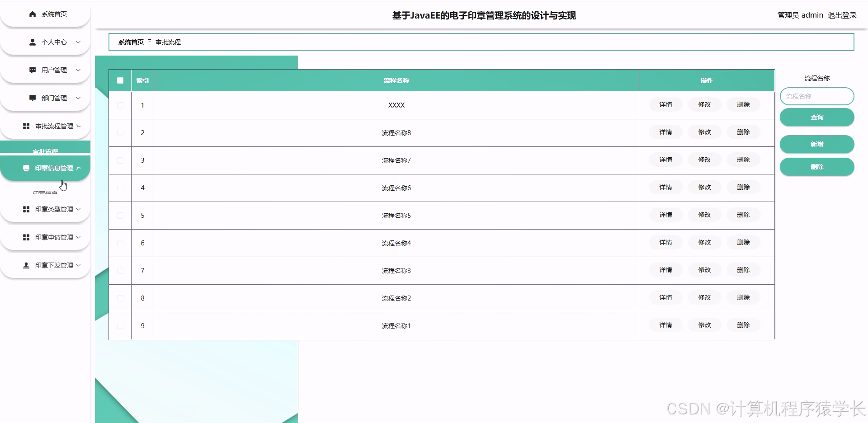The height and width of the screenshot is (423, 868).
Task: Expand the 印章下发管理 chevron
Action: (x=78, y=265)
